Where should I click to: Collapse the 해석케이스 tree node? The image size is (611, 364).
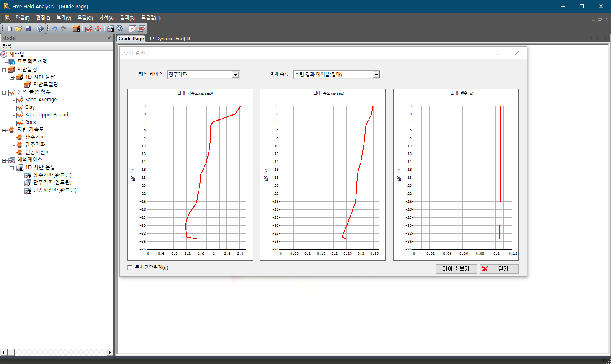4,160
